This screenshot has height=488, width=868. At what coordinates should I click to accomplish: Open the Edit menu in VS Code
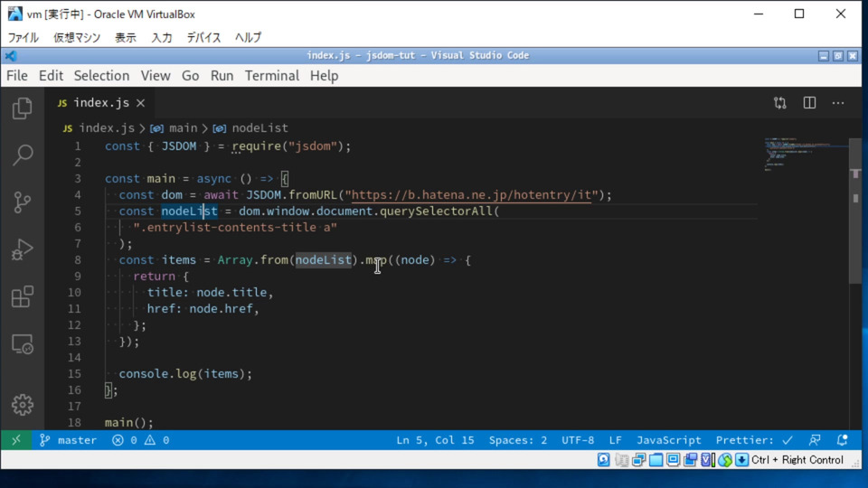(x=51, y=76)
